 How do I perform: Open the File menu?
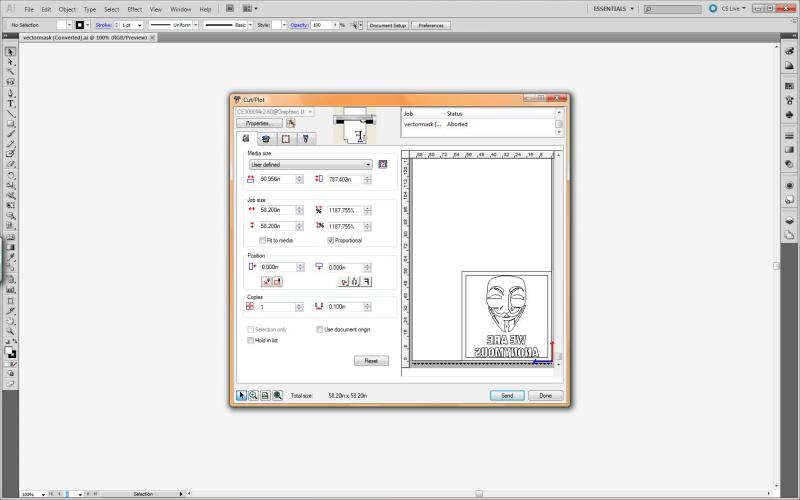click(29, 9)
